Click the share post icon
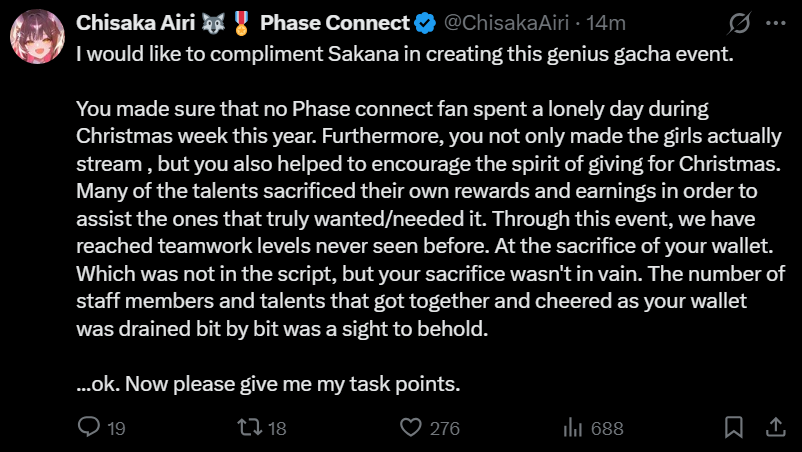This screenshot has height=452, width=802. click(775, 427)
